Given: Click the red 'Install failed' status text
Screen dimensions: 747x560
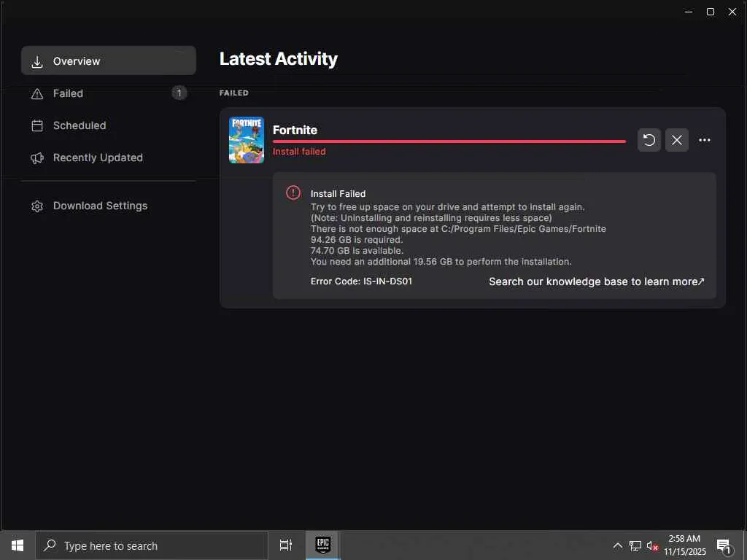Looking at the screenshot, I should point(299,152).
